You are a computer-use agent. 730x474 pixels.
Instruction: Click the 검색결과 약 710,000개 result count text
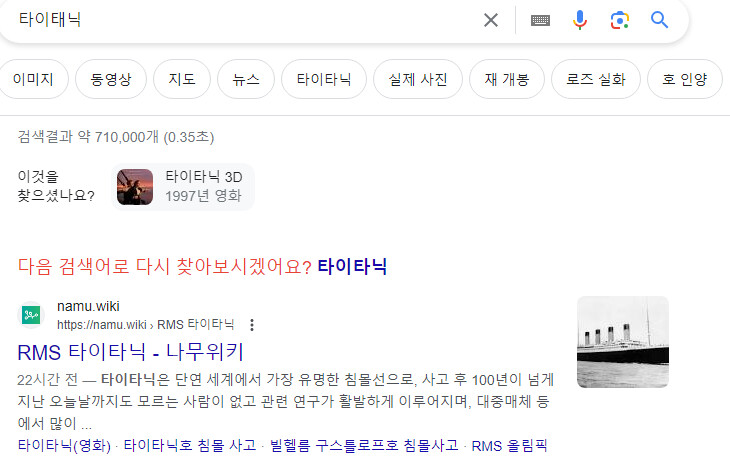[115, 137]
